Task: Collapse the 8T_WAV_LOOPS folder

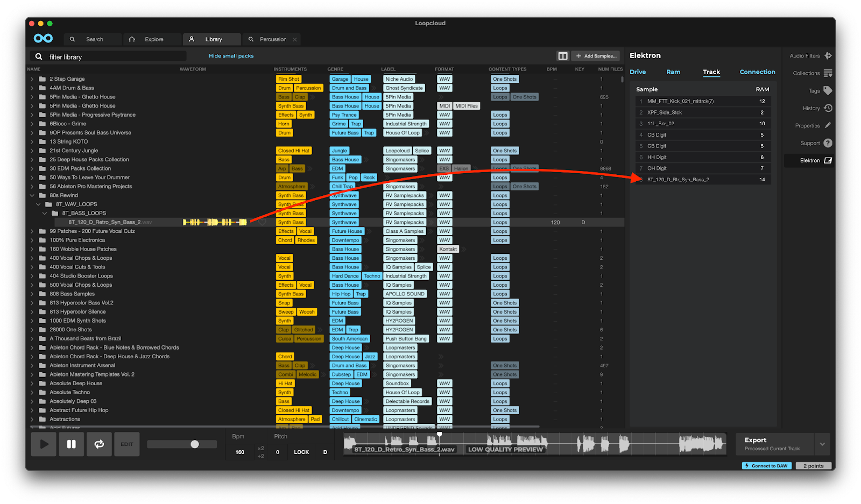Action: [x=38, y=204]
